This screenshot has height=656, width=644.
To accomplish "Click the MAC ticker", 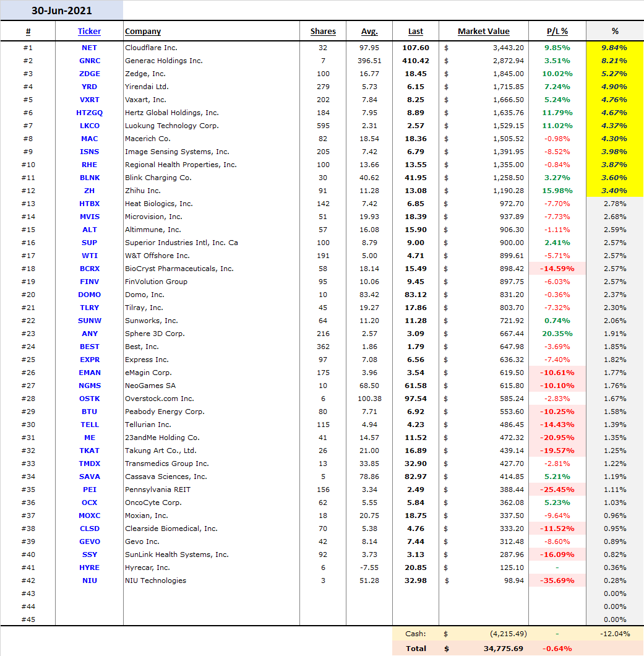I will coord(90,139).
